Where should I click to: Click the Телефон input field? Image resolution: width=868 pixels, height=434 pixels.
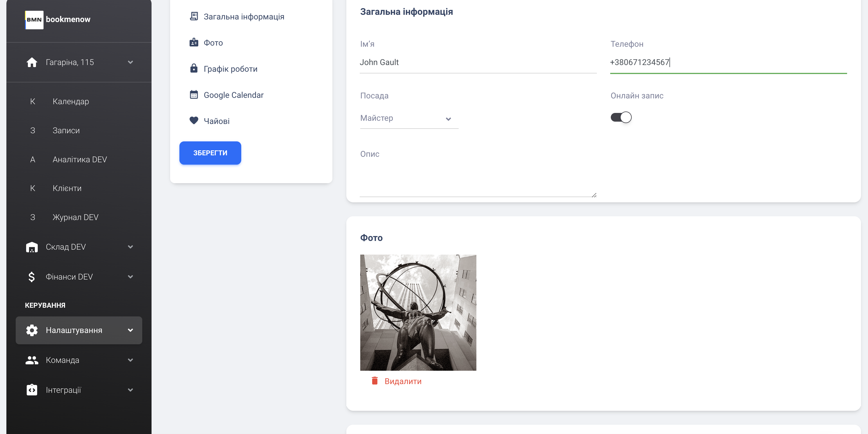coord(728,62)
